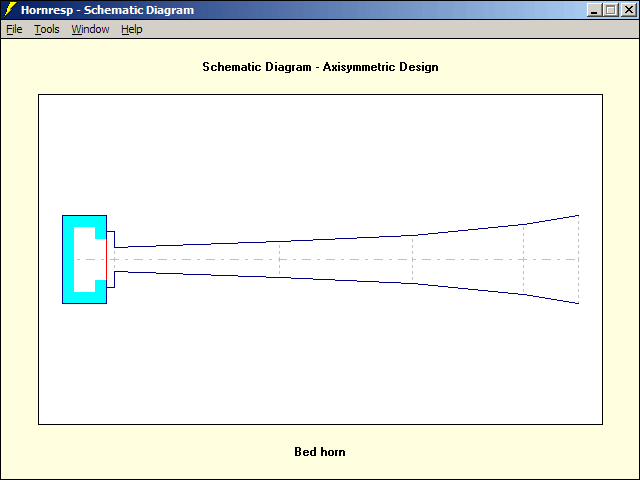Minimize the Schematic Diagram window
This screenshot has height=480, width=640.
(594, 10)
